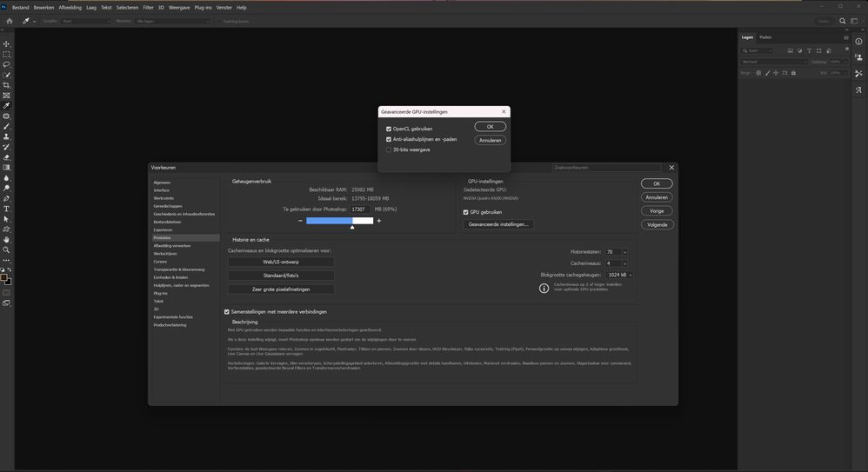Click the Web/UI-ontwerp optimization button
Image resolution: width=868 pixels, height=472 pixels.
(x=281, y=263)
